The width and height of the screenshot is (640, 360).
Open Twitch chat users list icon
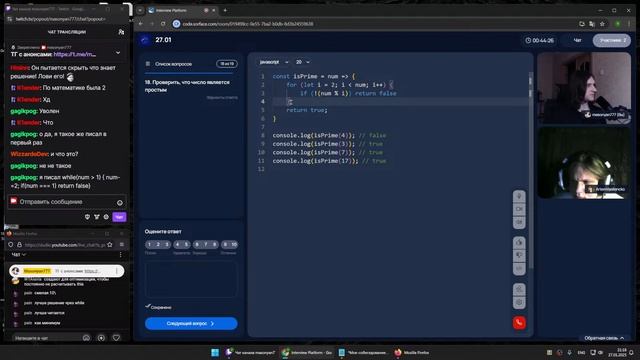click(121, 32)
